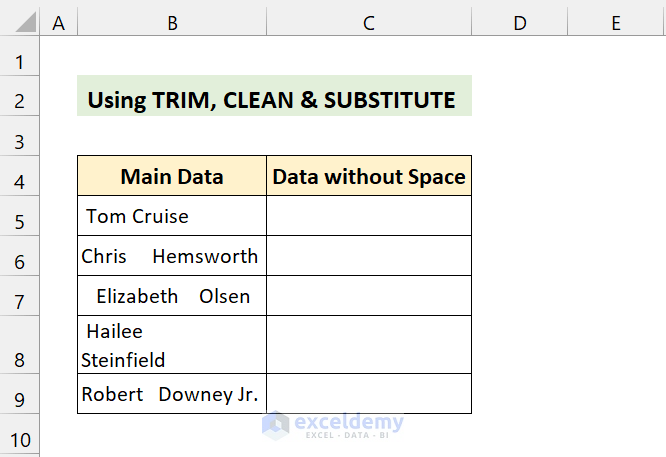Select row 4 header
The image size is (666, 457).
pos(20,181)
